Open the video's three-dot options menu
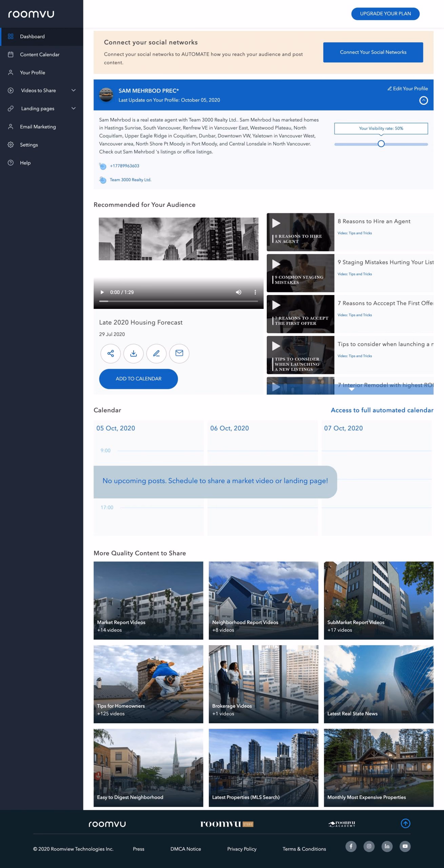 click(x=255, y=292)
